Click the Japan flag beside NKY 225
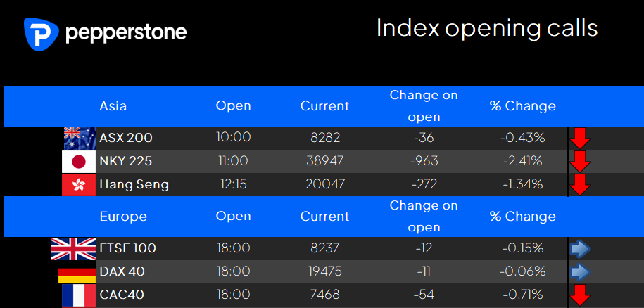Viewport: 644px width, 308px height. pyautogui.click(x=79, y=162)
